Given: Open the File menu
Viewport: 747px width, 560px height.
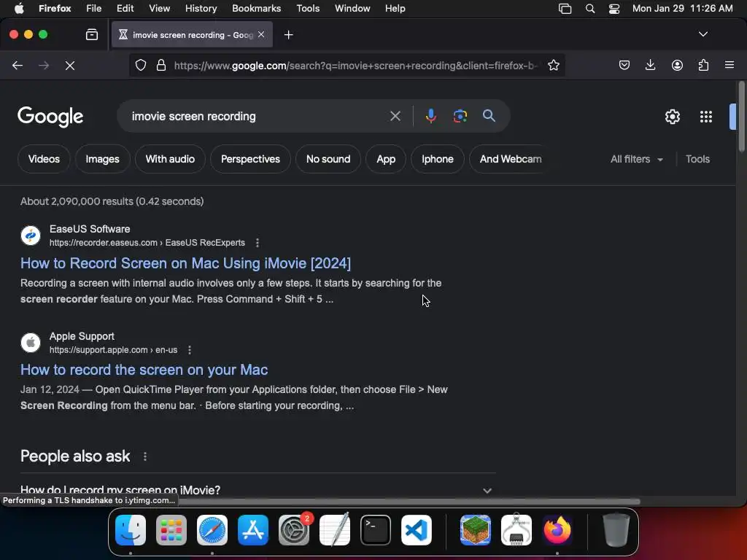Looking at the screenshot, I should pos(93,9).
